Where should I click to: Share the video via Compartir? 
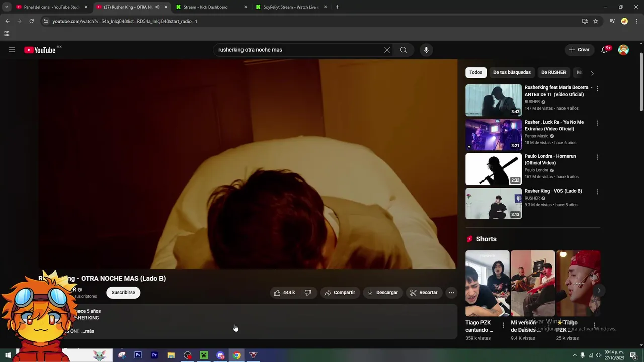click(x=340, y=293)
